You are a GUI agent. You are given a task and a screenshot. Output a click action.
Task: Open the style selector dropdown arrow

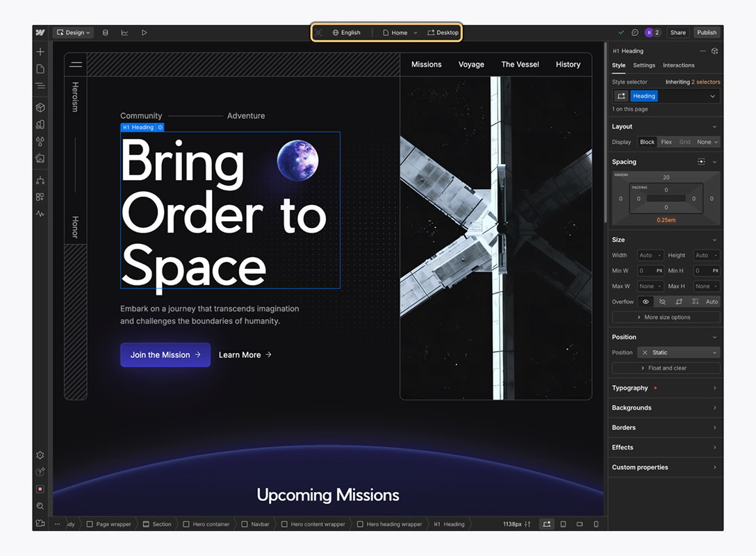coord(712,96)
